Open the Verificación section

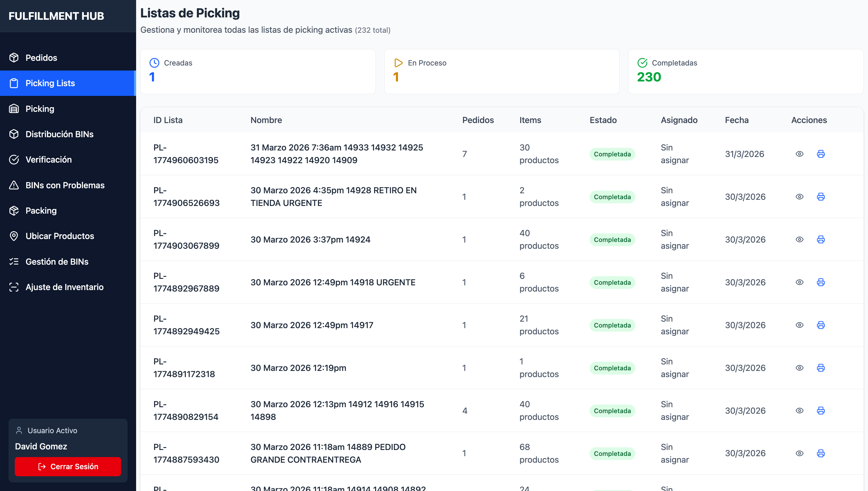pyautogui.click(x=68, y=160)
